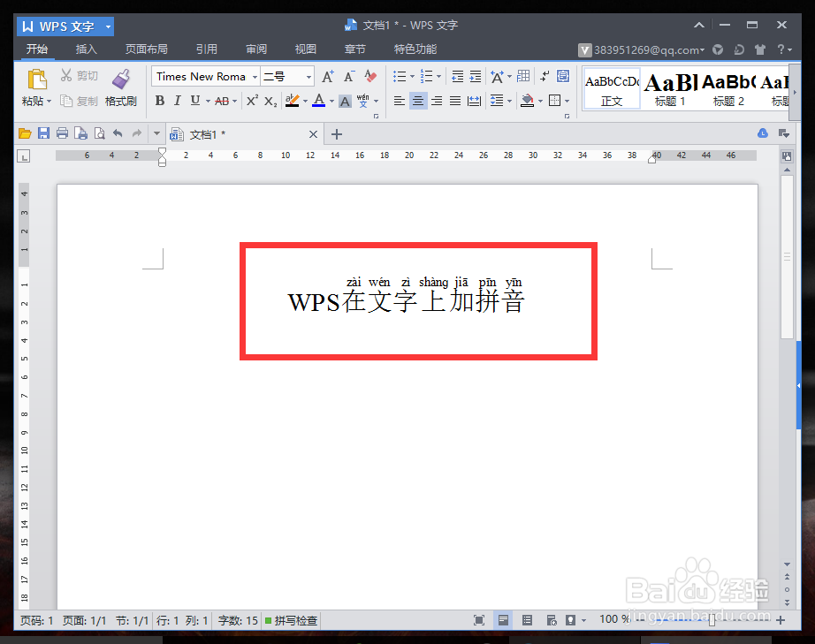
Task: Click the shrink font size icon
Action: 349,77
